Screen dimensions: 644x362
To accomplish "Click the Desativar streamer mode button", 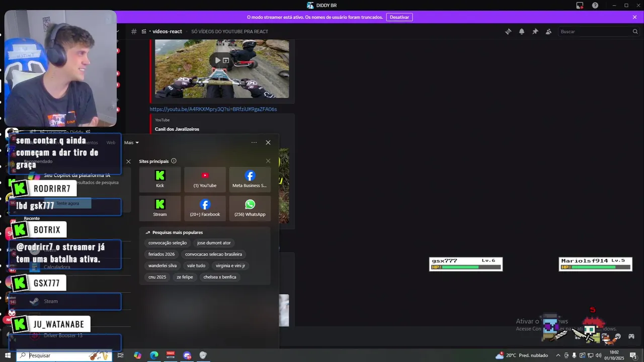I will pyautogui.click(x=399, y=17).
